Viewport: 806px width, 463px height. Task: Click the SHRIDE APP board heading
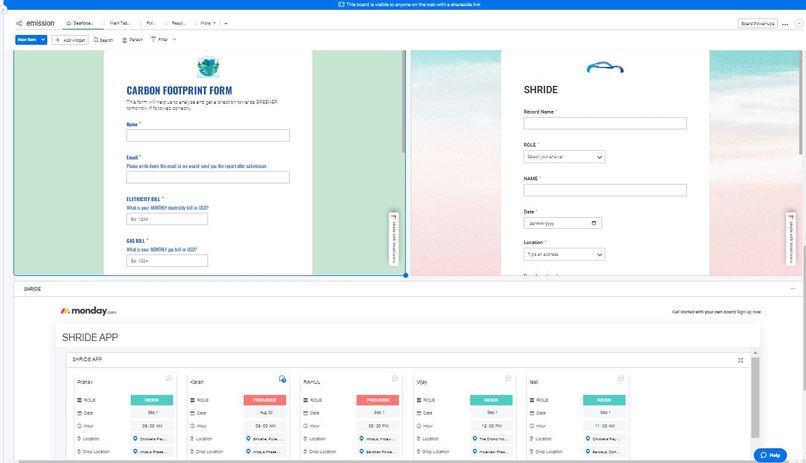[90, 338]
